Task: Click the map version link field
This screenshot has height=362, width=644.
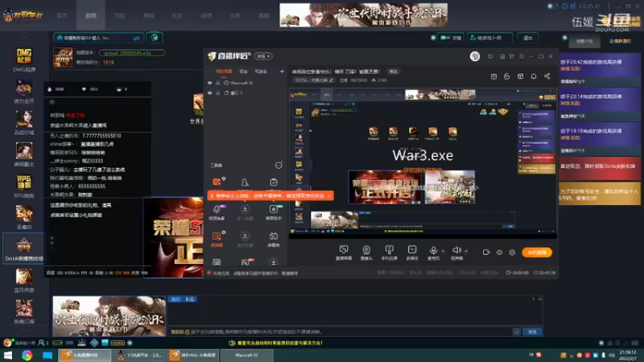Action: click(x=132, y=53)
